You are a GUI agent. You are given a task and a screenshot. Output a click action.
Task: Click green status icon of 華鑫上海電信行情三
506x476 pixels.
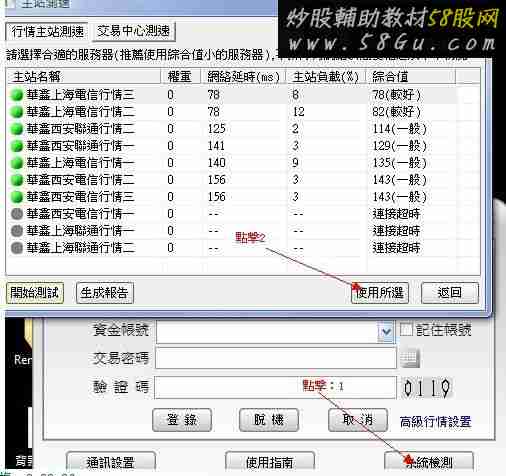[x=16, y=95]
